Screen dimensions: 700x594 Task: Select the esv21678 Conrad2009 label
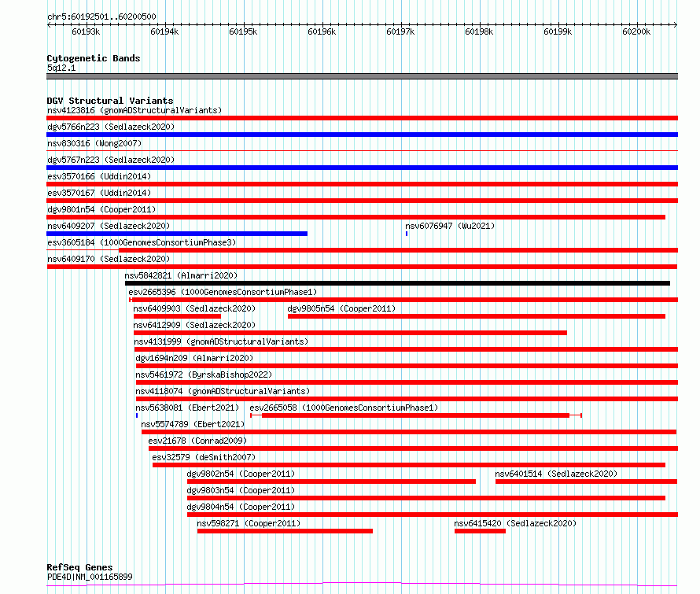(x=197, y=441)
